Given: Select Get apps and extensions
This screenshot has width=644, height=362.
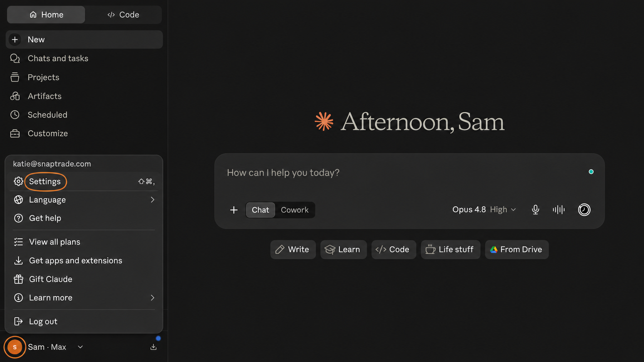Looking at the screenshot, I should (84, 261).
